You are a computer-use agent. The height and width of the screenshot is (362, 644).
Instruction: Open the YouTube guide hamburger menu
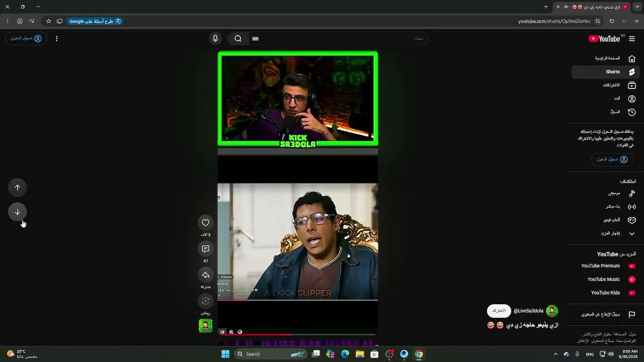click(632, 39)
